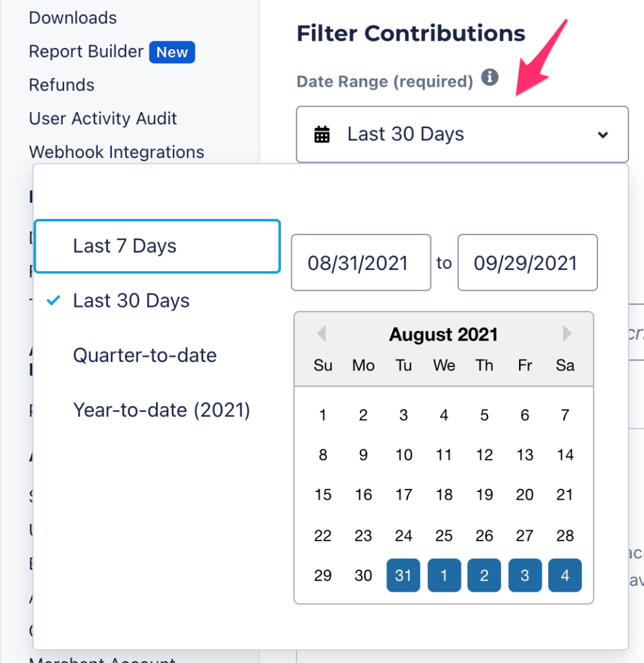This screenshot has width=644, height=663.
Task: Select highlighted day 4 on Saturday
Action: tap(565, 575)
